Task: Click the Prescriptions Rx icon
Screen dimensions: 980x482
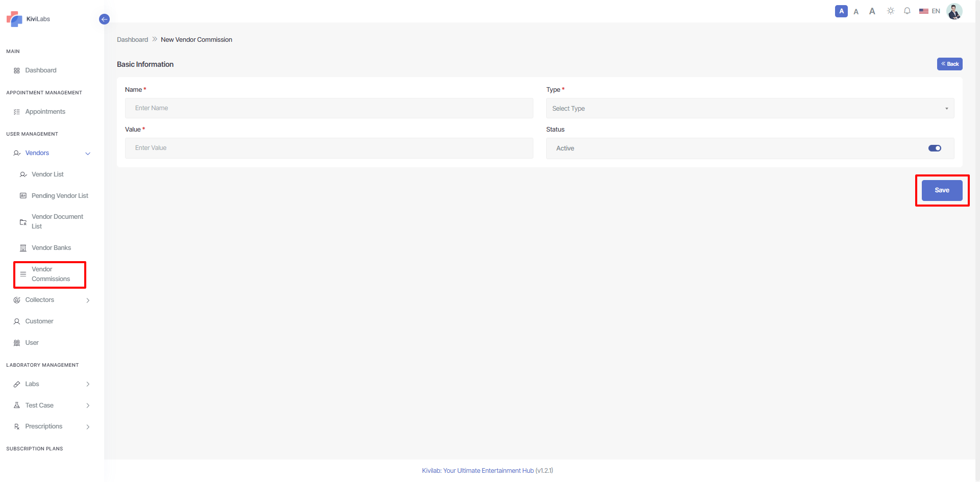Action: coord(17,426)
